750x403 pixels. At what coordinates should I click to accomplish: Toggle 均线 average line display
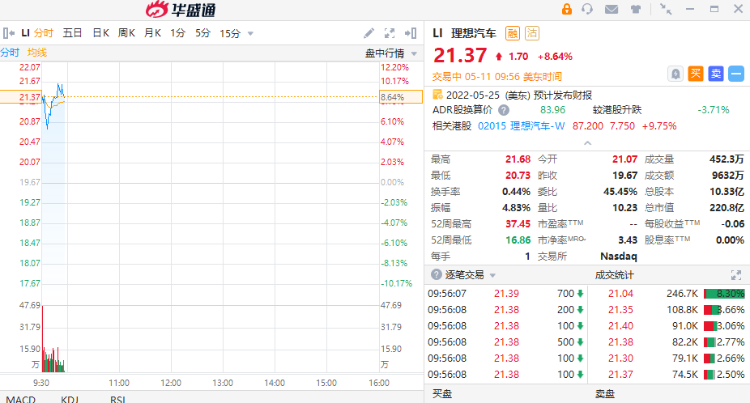(37, 52)
